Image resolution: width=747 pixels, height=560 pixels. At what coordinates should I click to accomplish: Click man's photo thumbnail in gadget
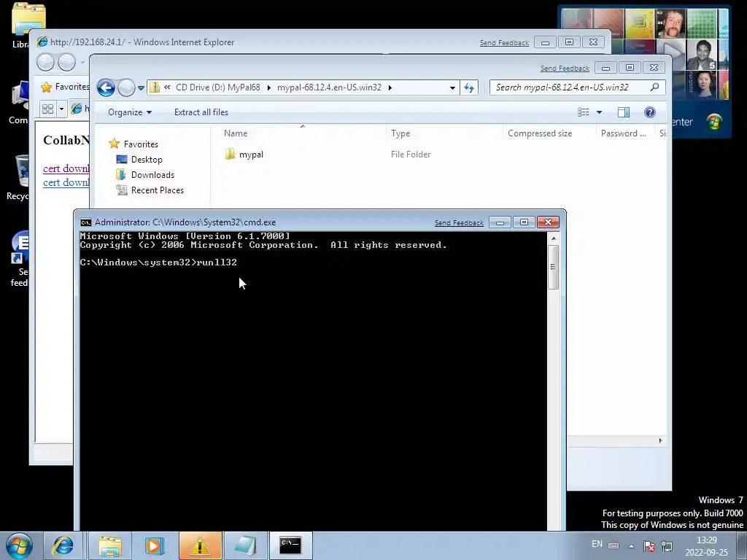671,23
